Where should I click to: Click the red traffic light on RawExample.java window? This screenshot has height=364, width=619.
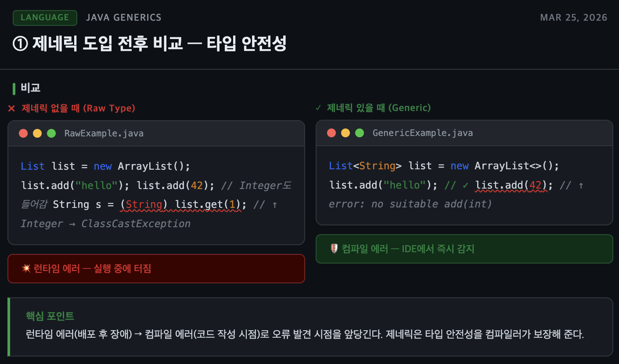23,133
